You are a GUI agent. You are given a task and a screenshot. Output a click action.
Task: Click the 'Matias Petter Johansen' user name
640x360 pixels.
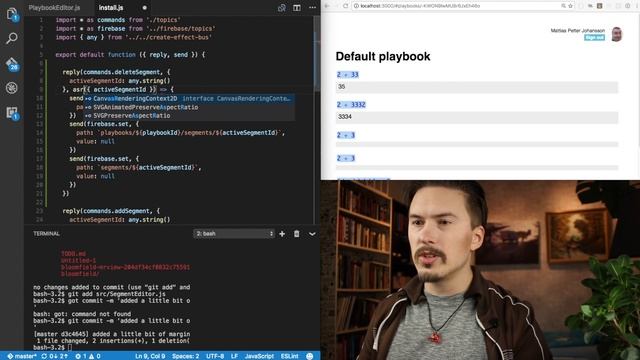tap(578, 30)
